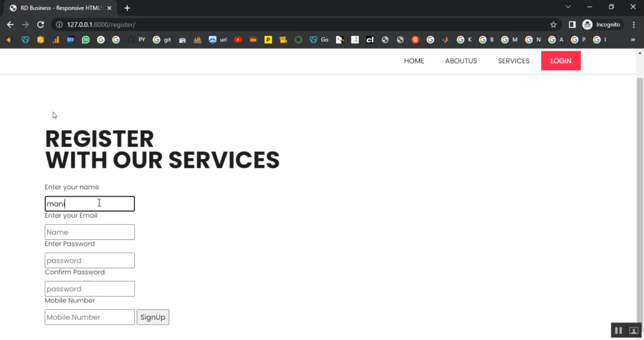Open the Google 'A' bookmark
The height and width of the screenshot is (340, 644).
point(556,40)
